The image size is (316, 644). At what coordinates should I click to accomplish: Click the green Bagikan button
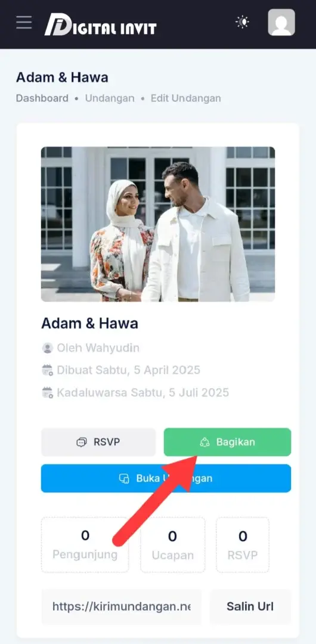tap(227, 442)
